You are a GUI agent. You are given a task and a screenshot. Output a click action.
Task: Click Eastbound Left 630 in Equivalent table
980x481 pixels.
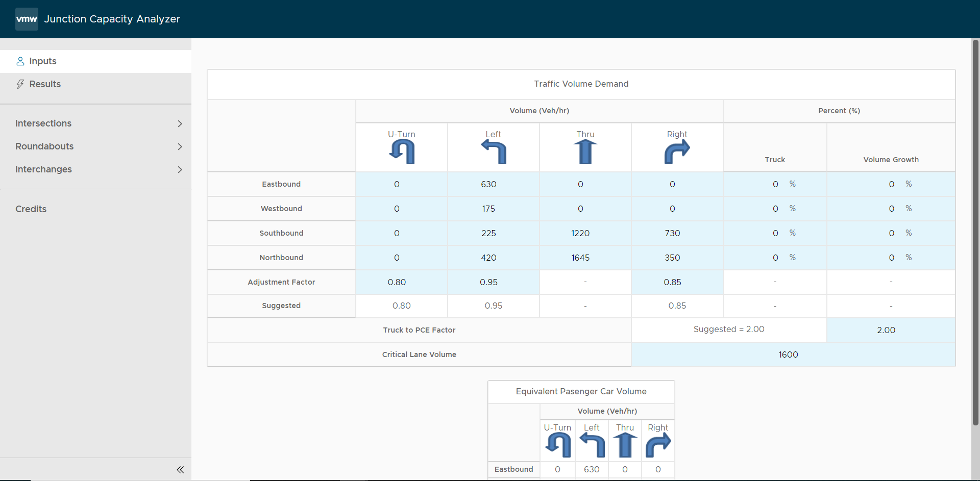click(592, 469)
